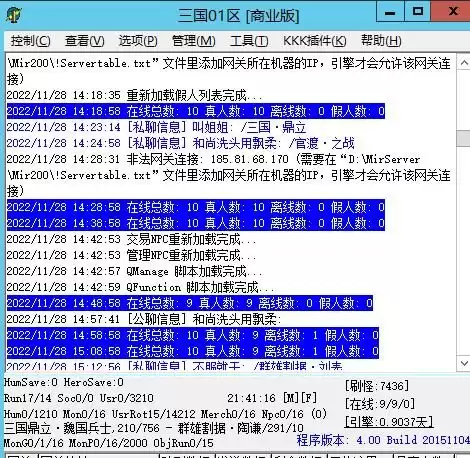Select the QManage 脚本加载完成 log line
Image resolution: width=470 pixels, height=458 pixels.
[134, 271]
